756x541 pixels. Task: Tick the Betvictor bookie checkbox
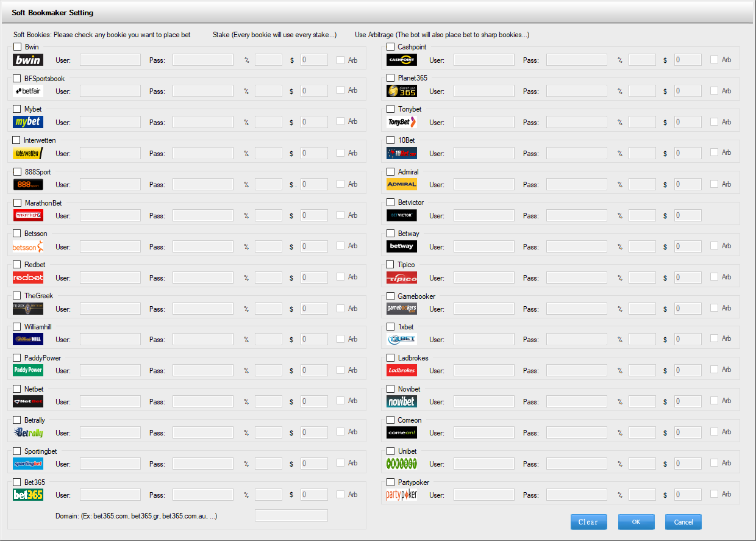[x=391, y=202]
